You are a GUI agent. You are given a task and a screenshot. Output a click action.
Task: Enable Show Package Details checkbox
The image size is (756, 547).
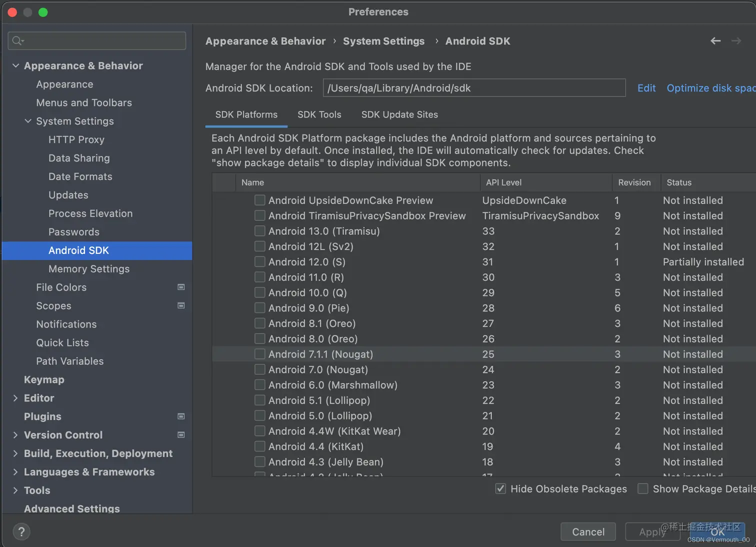[643, 489]
